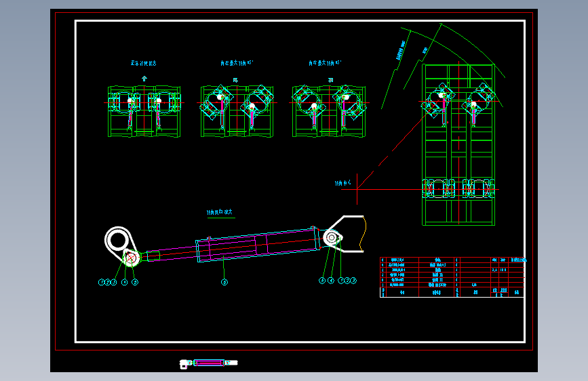588x381 pixels.
Task: Pick balloon 1 in the left-hand balloon group
Action: [x=101, y=282]
